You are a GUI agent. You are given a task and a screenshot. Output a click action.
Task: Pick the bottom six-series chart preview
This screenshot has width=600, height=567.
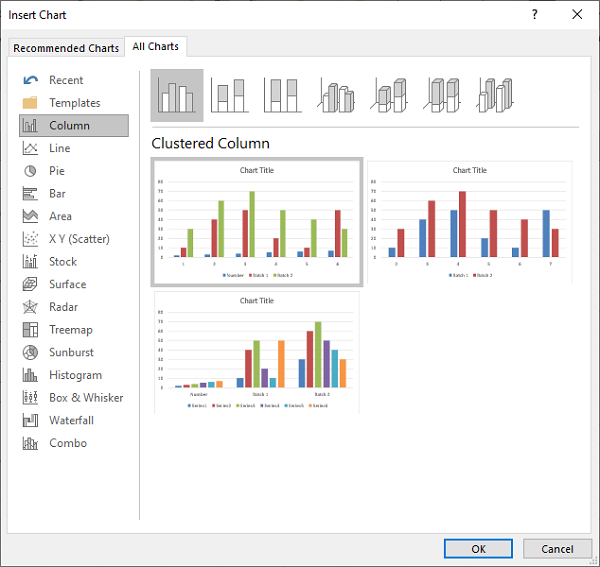point(256,352)
